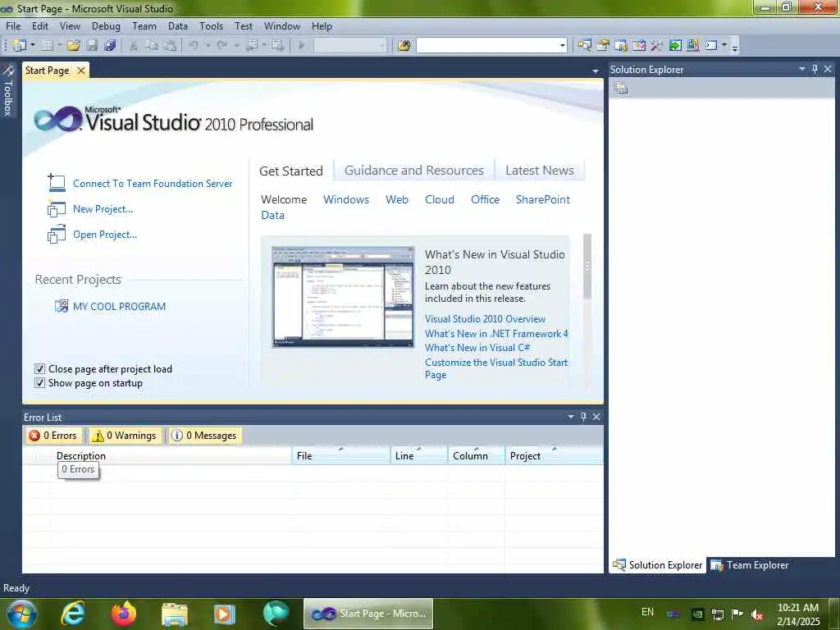This screenshot has width=840, height=630.
Task: Open the Solution Explorer window position dropdown
Action: tap(802, 69)
